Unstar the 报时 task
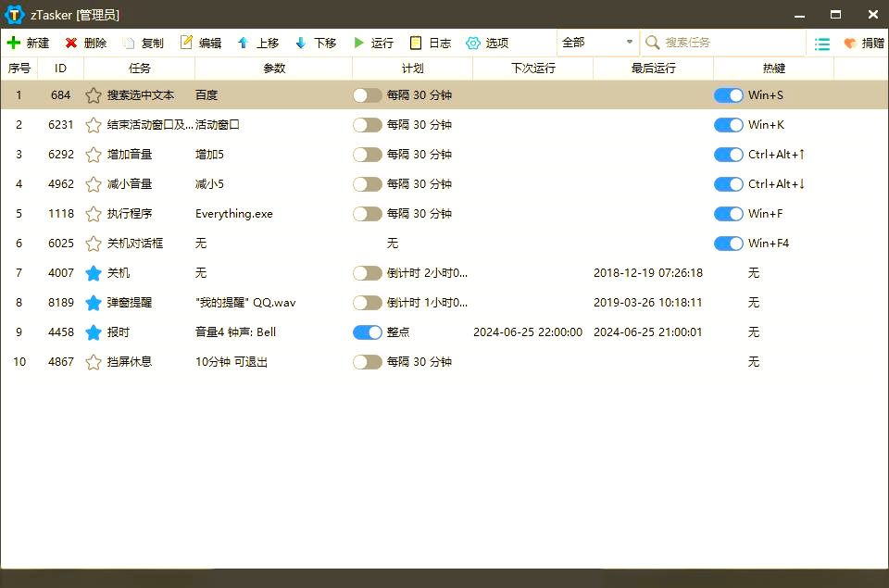The width and height of the screenshot is (889, 588). click(x=93, y=332)
